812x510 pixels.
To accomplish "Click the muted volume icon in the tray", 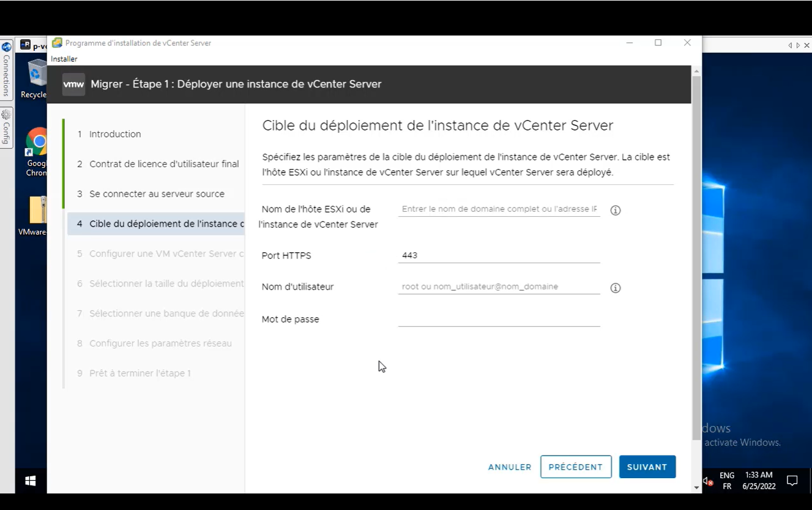I will pyautogui.click(x=707, y=481).
